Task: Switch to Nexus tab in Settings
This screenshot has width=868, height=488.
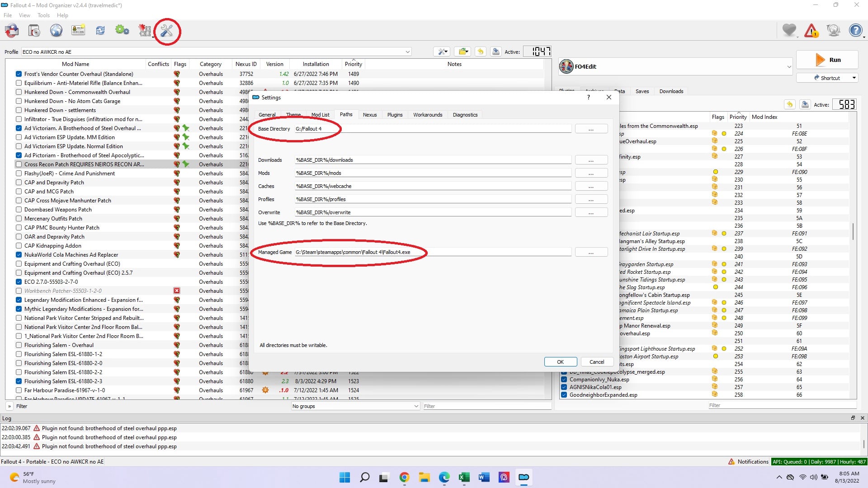Action: 369,115
